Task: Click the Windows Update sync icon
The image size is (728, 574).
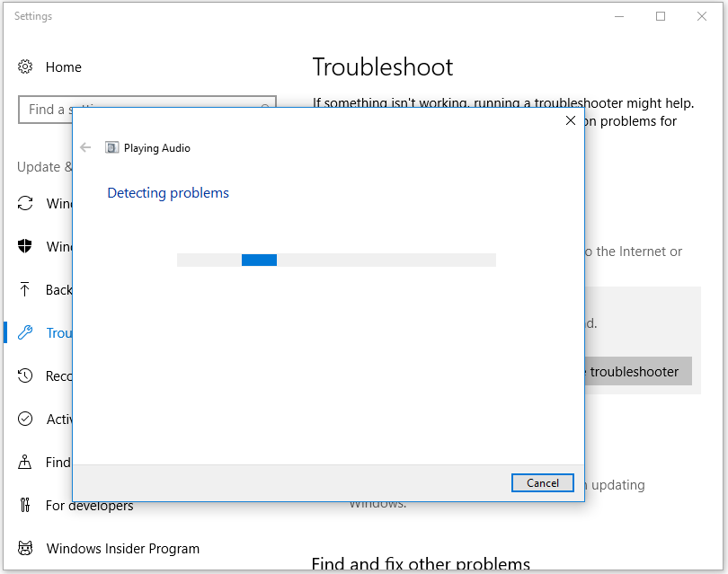Action: [25, 203]
